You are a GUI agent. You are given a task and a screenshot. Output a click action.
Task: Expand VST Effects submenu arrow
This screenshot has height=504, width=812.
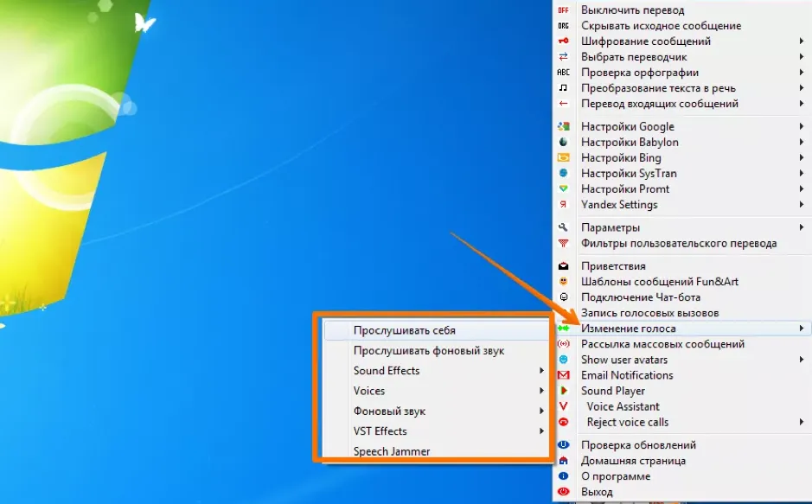541,431
